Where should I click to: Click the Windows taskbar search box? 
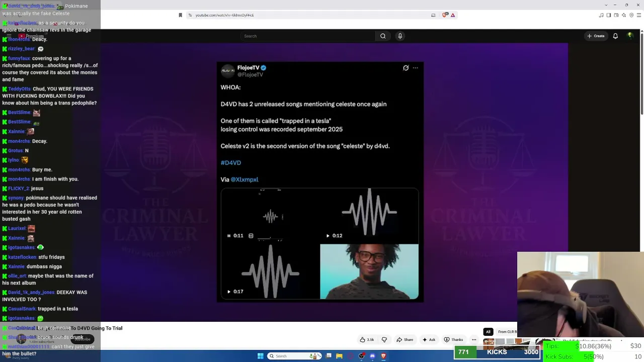(295, 356)
